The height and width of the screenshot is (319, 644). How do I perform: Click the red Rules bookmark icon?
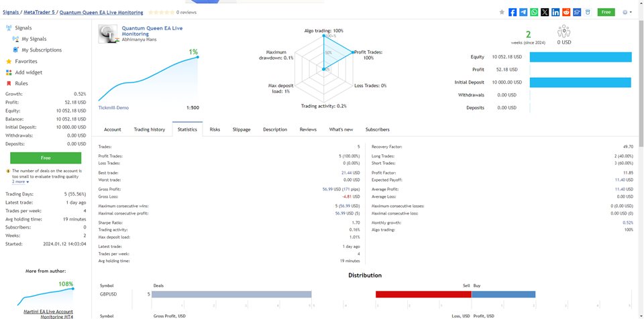[x=9, y=83]
